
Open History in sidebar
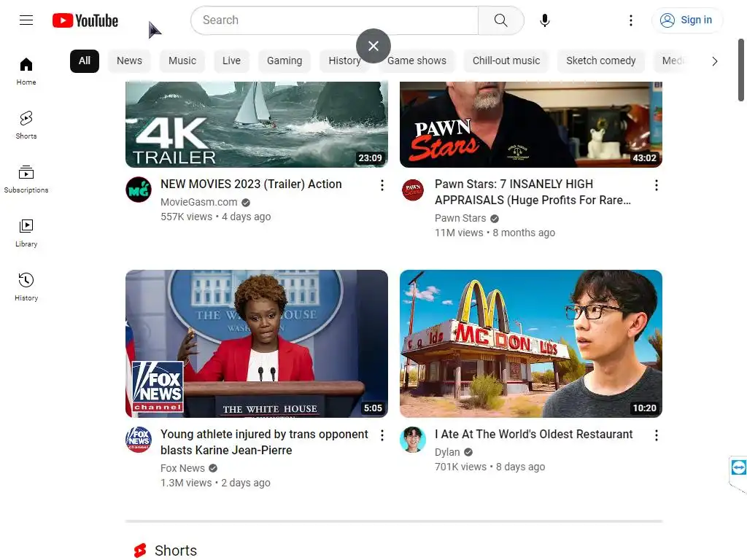pyautogui.click(x=26, y=287)
